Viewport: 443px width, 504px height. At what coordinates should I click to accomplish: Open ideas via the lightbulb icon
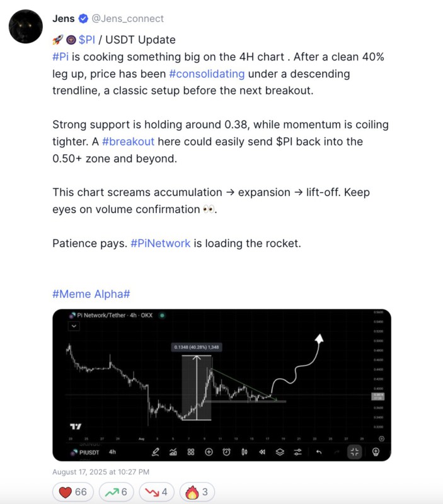[374, 452]
